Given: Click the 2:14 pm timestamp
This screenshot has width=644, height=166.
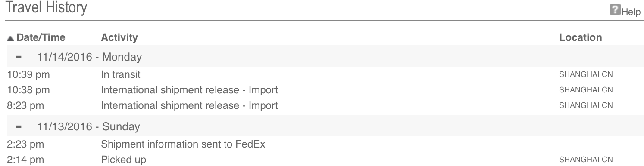Looking at the screenshot, I should (x=25, y=160).
